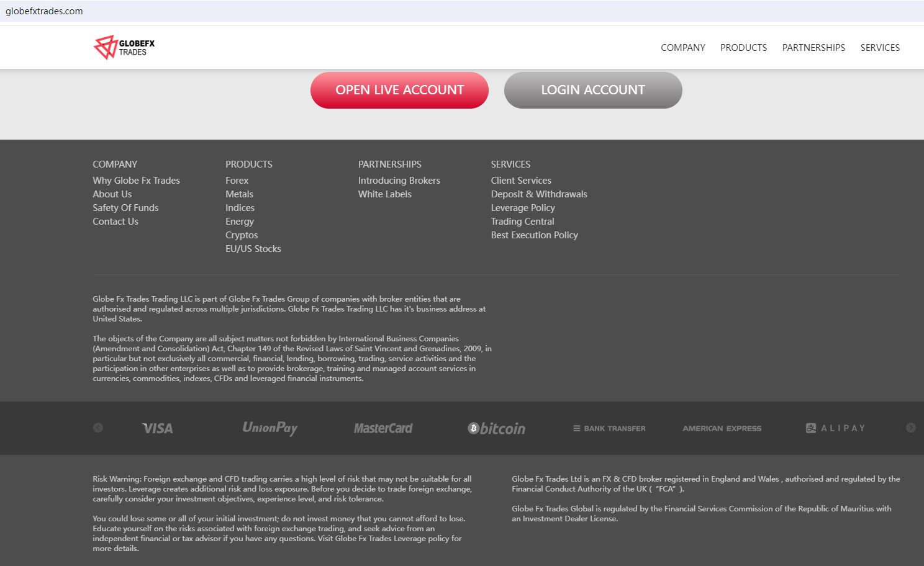The height and width of the screenshot is (566, 924).
Task: Click the Bitcoin payment logo
Action: [x=497, y=428]
